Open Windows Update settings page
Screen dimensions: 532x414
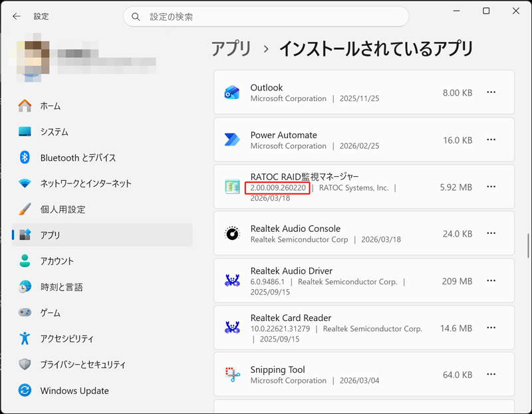click(x=74, y=391)
